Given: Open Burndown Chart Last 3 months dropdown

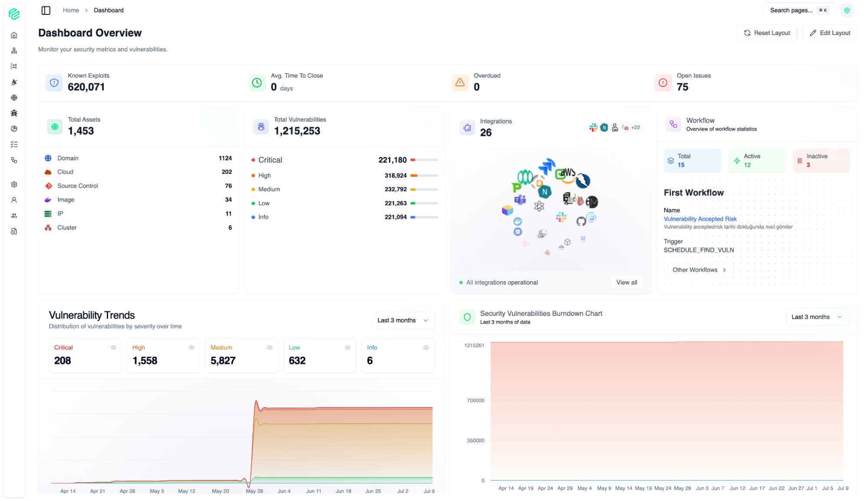Looking at the screenshot, I should (816, 317).
